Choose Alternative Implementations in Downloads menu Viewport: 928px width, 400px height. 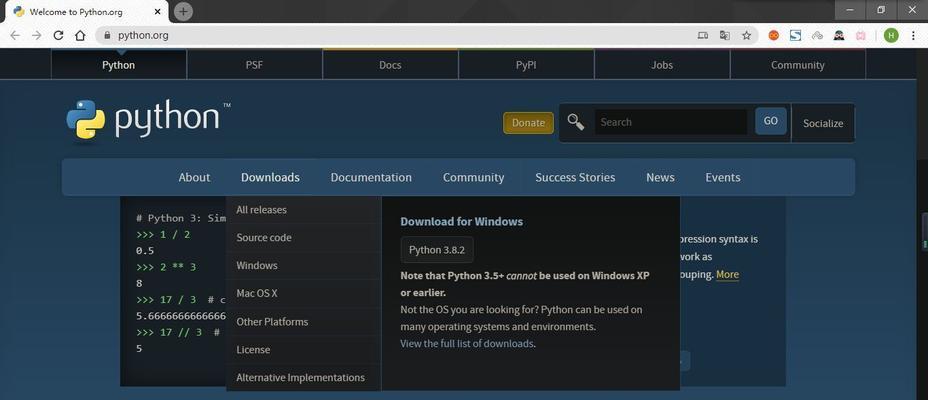click(303, 377)
